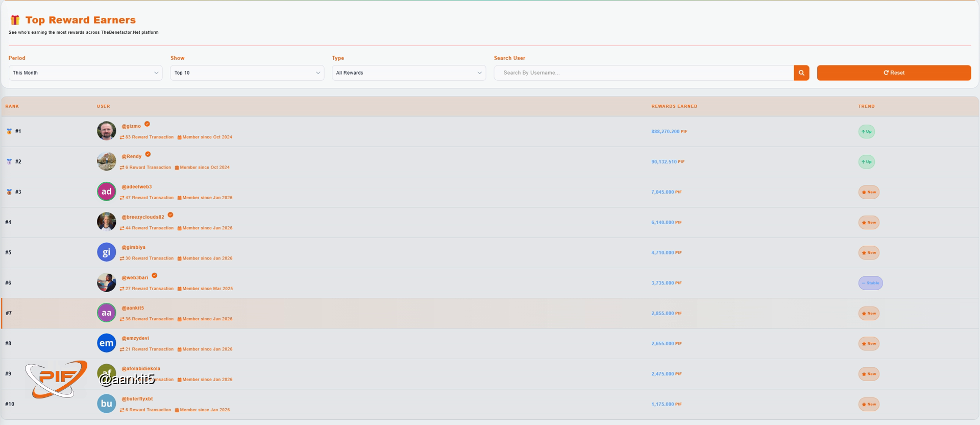Viewport: 980px width, 425px height.
Task: Click '47 Reward Transaction' under @adeelweb3
Action: (147, 198)
